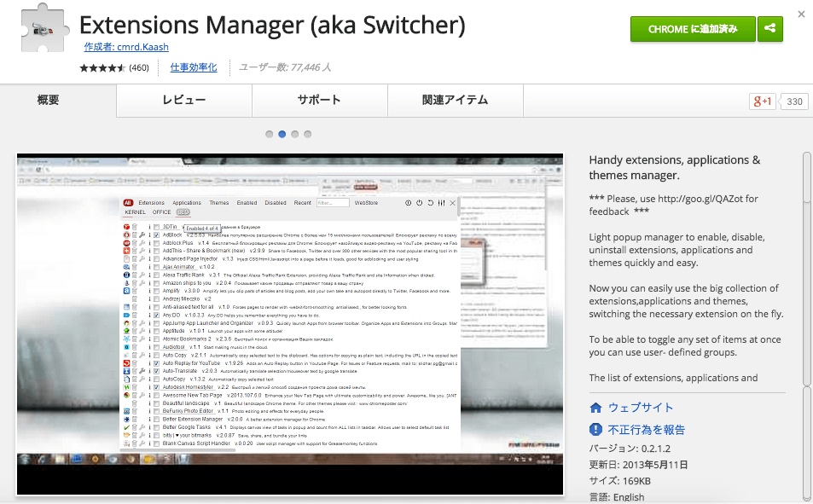Click the undo arrow icon in popup

pos(430,203)
